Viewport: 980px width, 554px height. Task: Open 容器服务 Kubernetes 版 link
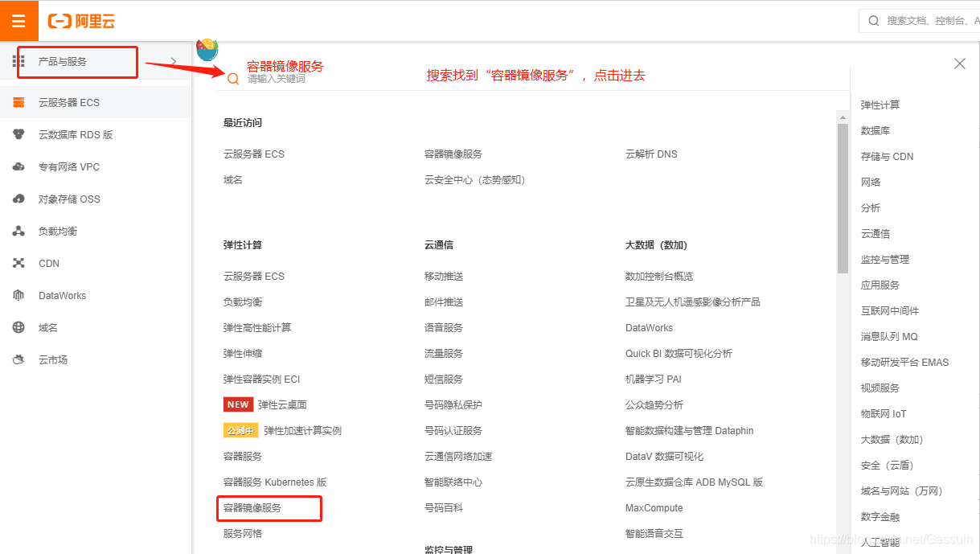pyautogui.click(x=275, y=482)
